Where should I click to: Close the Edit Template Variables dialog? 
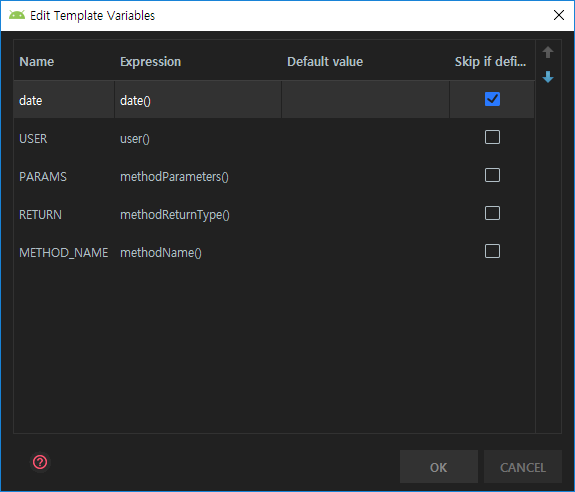558,15
